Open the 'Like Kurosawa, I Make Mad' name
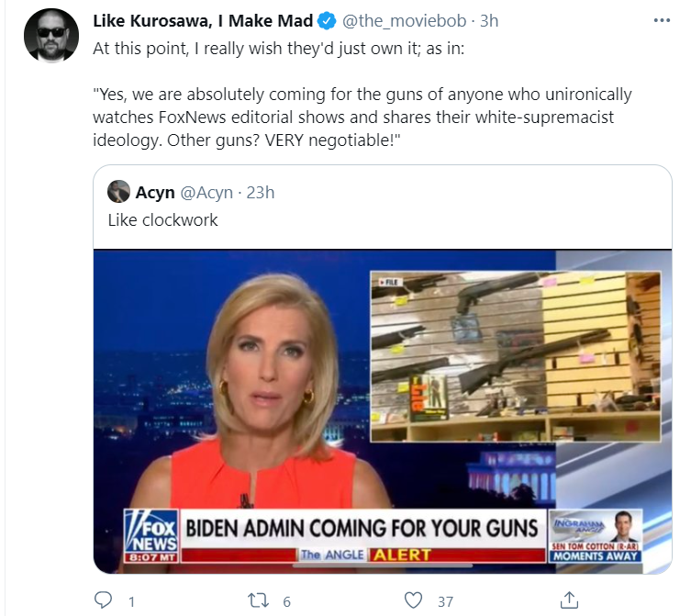 tap(203, 21)
